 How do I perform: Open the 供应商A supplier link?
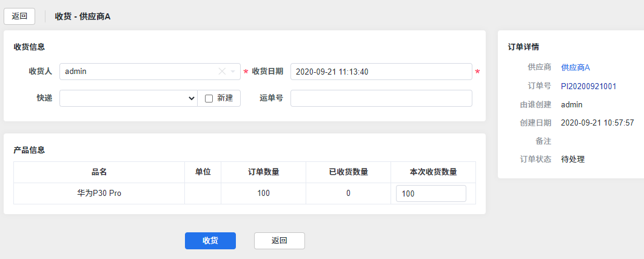(x=575, y=67)
